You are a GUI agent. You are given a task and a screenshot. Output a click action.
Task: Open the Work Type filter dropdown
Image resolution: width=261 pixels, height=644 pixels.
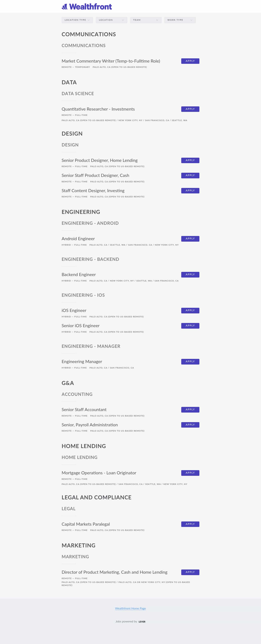(180, 20)
